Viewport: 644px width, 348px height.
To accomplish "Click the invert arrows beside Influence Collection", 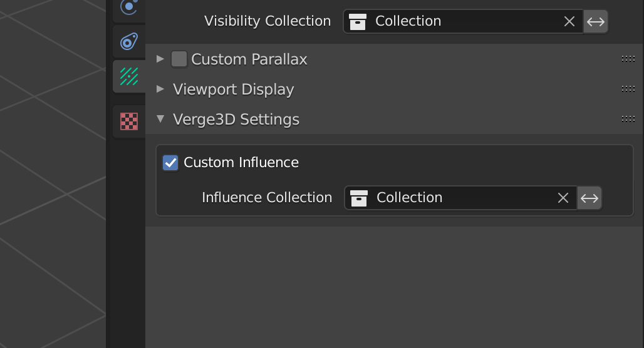I will [589, 198].
